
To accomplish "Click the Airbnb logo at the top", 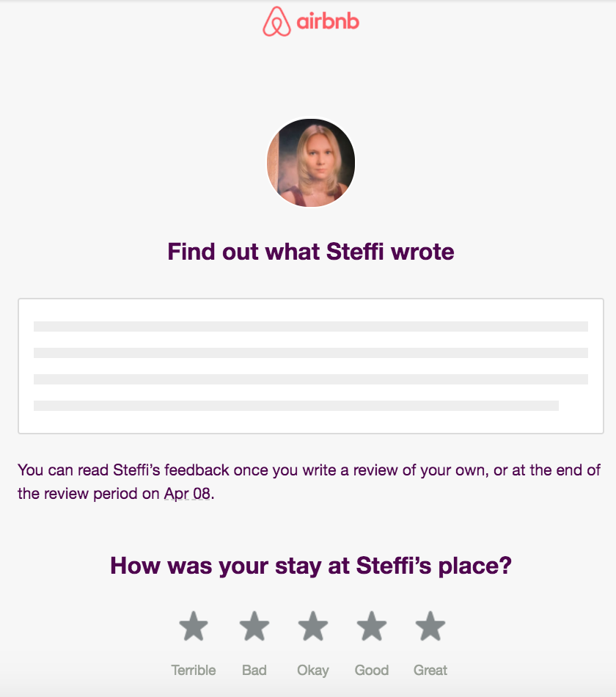I will click(311, 23).
